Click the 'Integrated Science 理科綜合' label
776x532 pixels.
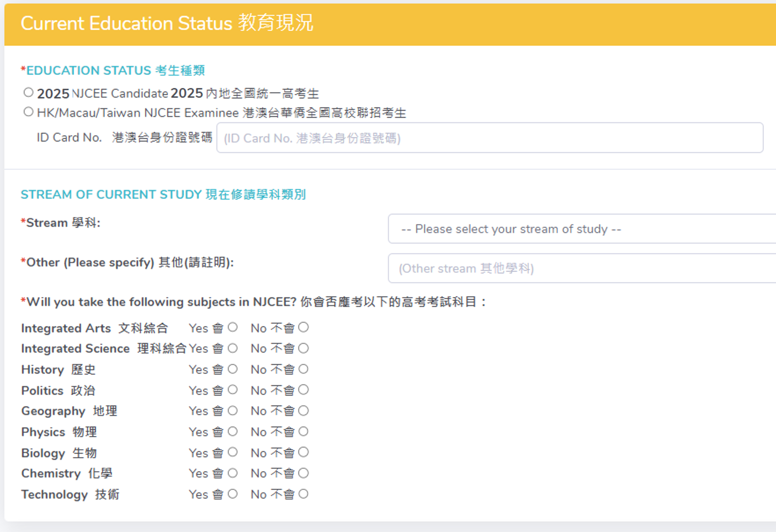(x=104, y=349)
